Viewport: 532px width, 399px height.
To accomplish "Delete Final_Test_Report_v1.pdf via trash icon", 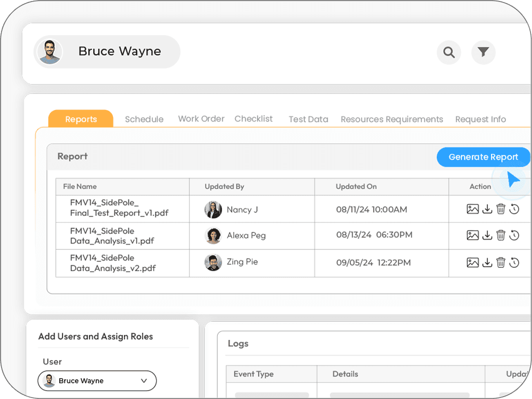I will (x=501, y=209).
